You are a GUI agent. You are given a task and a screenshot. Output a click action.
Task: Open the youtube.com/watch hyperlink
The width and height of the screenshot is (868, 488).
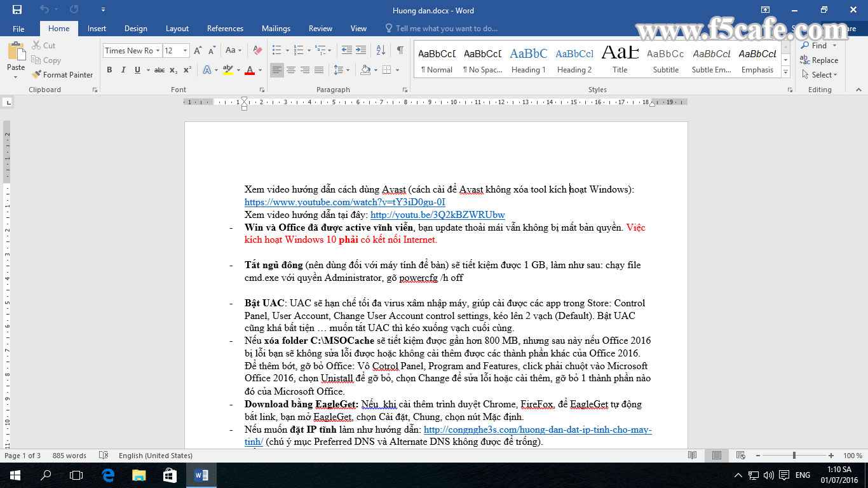tap(345, 202)
